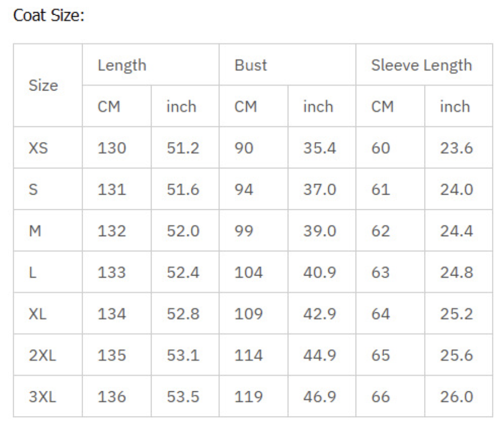Image resolution: width=504 pixels, height=426 pixels.
Task: Click the 2XL size row label
Action: click(x=43, y=355)
